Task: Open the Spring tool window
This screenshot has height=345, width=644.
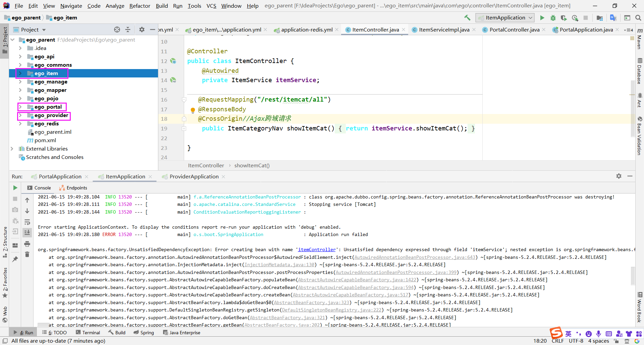Action: pos(144,333)
